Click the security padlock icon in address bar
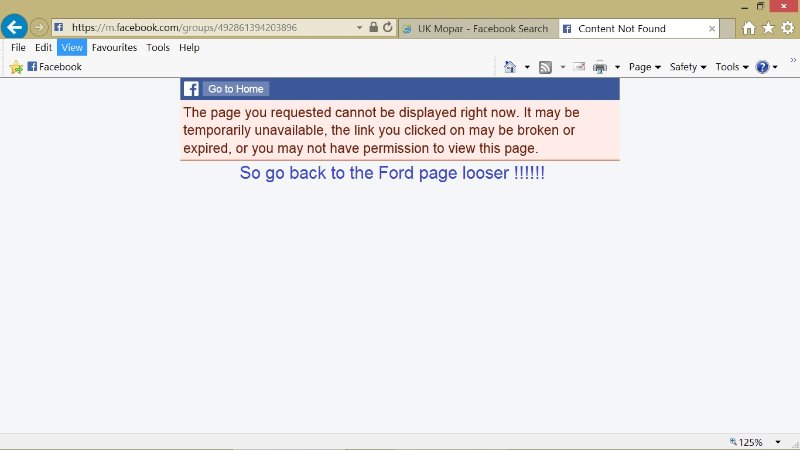The image size is (800, 450). [373, 28]
